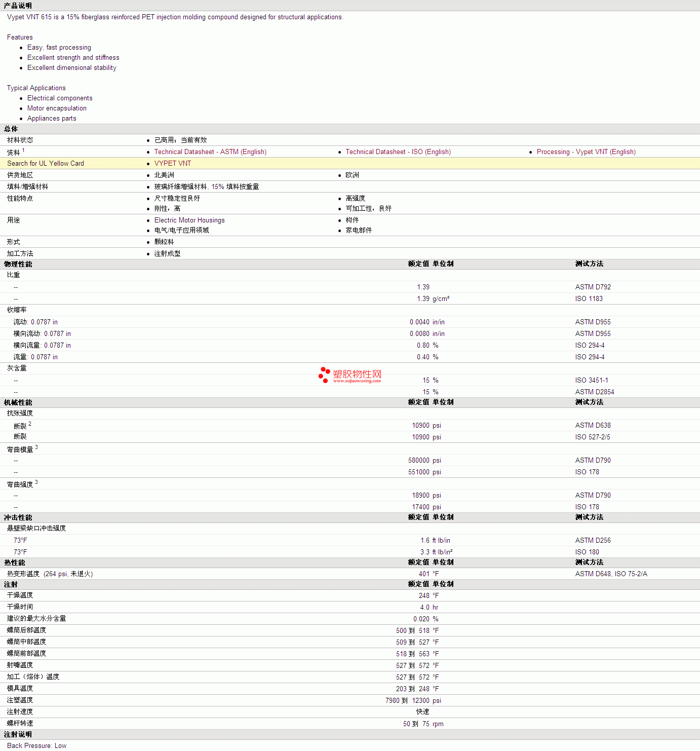Click the ISO 180 test method
This screenshot has width=700, height=751.
[587, 552]
